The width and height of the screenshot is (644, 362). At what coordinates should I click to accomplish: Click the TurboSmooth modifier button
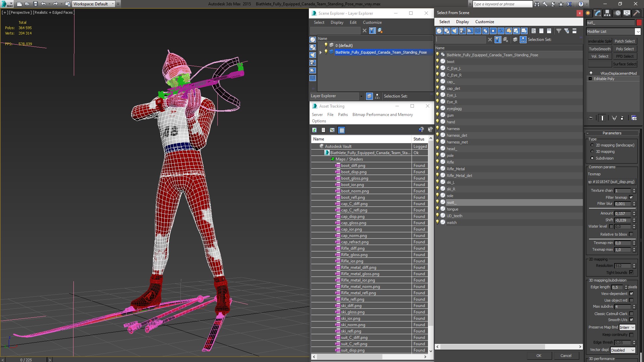point(600,49)
